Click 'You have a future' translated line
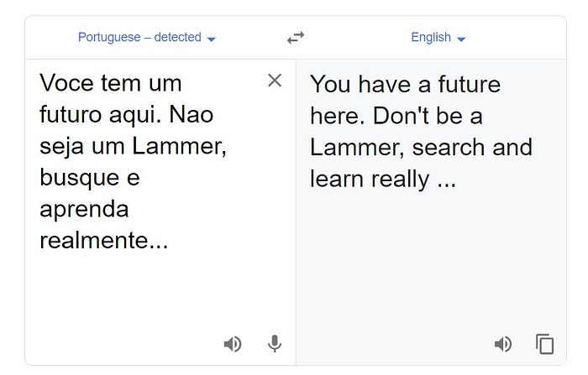Viewport: 588px width, 375px height. coord(405,84)
